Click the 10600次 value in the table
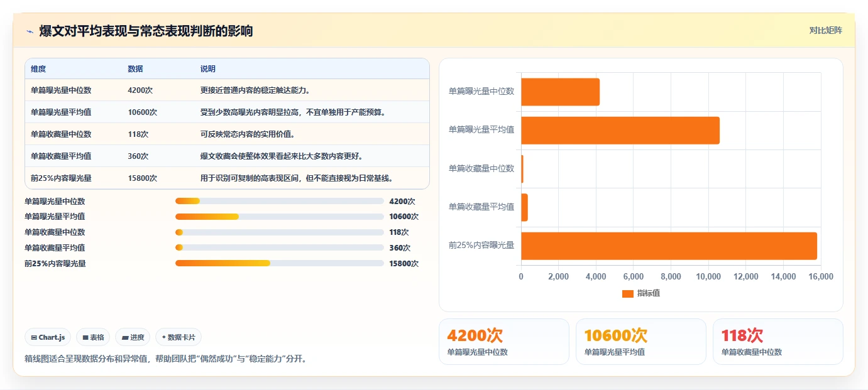This screenshot has height=390, width=868. (x=142, y=112)
